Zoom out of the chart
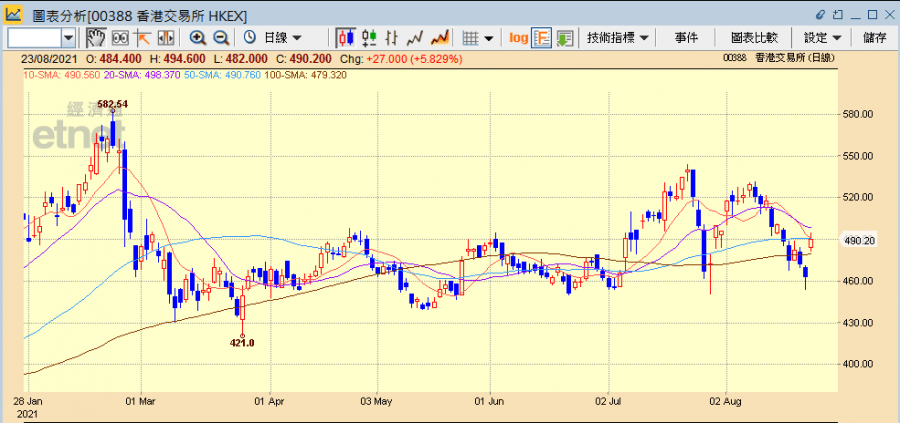The height and width of the screenshot is (423, 900). [221, 37]
